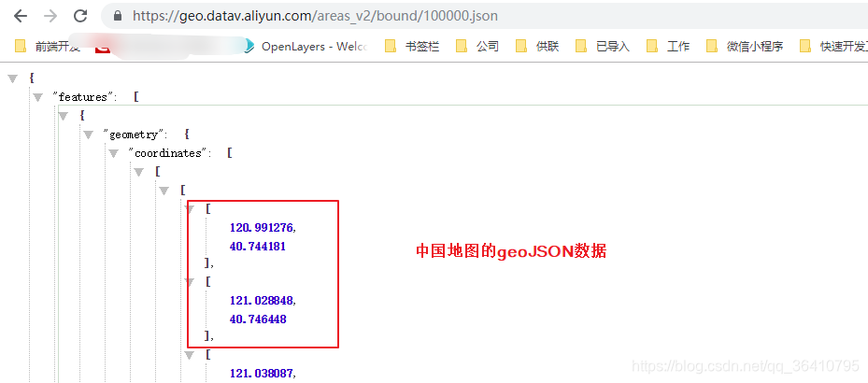Click the value 121.038087
868x383 pixels.
[263, 374]
